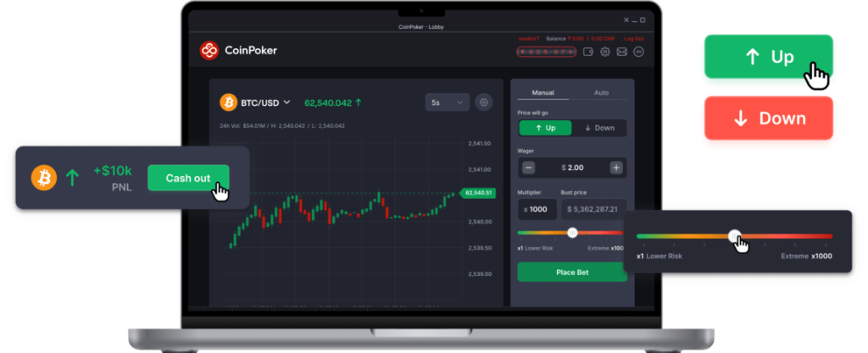
Task: Click the plus button in Wager
Action: click(615, 168)
